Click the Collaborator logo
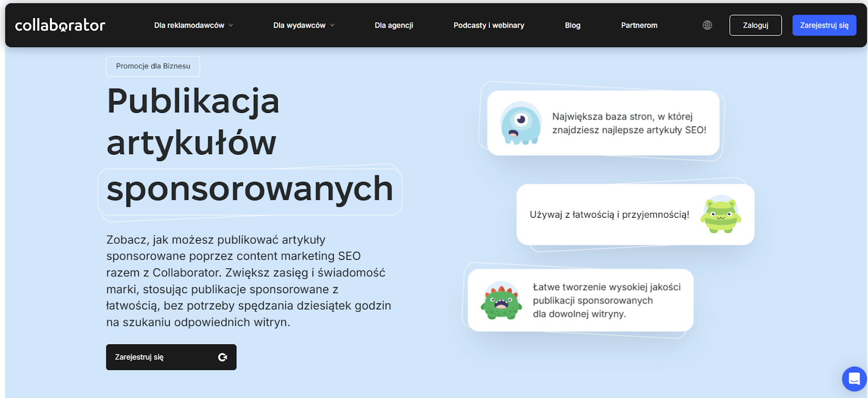This screenshot has width=868, height=398. pos(60,25)
